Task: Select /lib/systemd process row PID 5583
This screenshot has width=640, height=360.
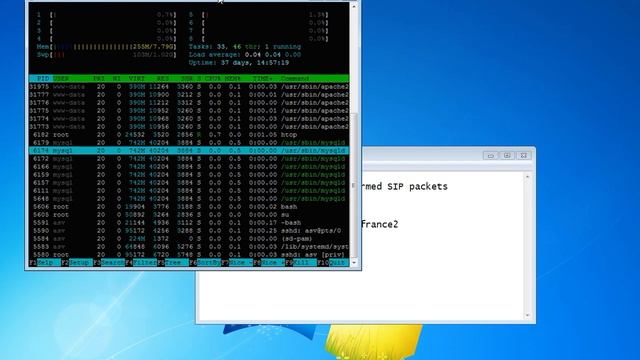Action: click(x=189, y=247)
